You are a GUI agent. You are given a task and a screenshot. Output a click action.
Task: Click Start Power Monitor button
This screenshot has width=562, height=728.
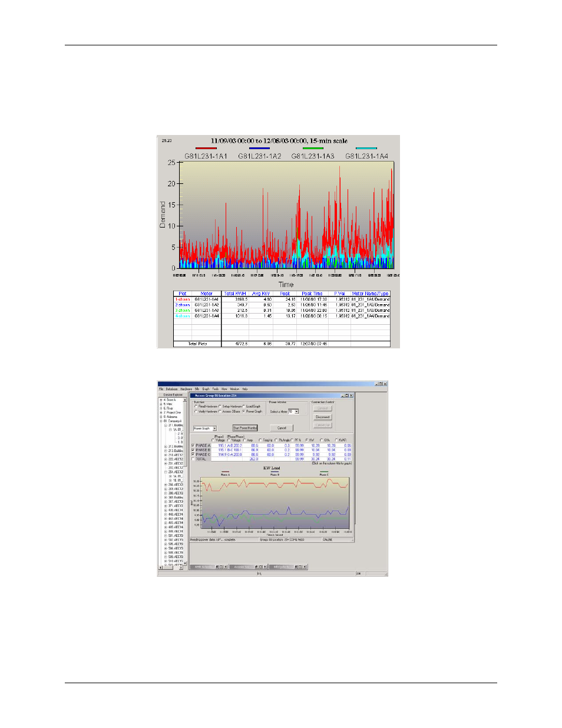click(x=245, y=428)
